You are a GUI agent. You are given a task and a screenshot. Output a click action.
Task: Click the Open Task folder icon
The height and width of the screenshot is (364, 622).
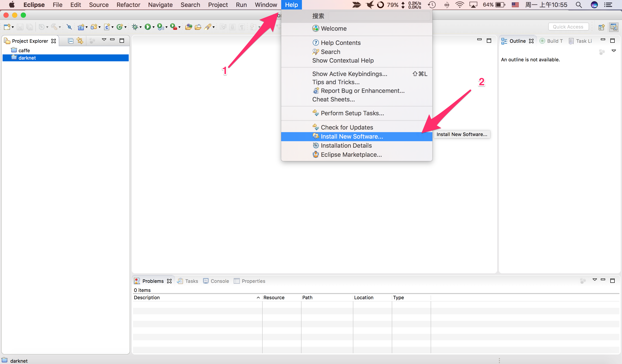[x=198, y=27]
